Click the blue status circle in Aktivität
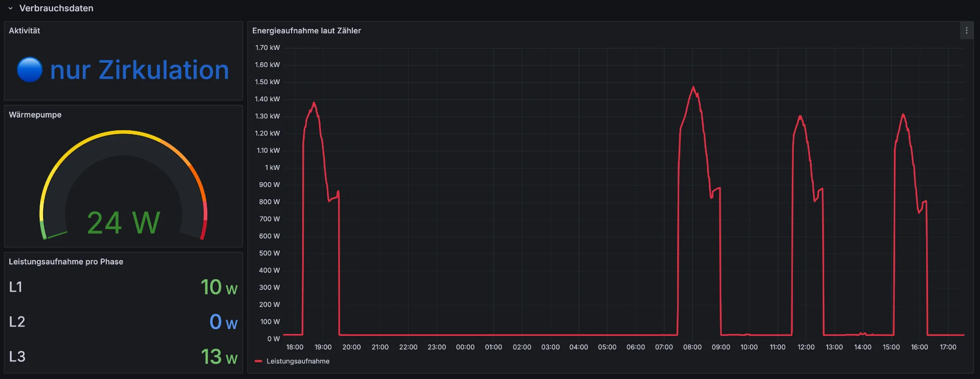This screenshot has height=379, width=980. coord(29,70)
